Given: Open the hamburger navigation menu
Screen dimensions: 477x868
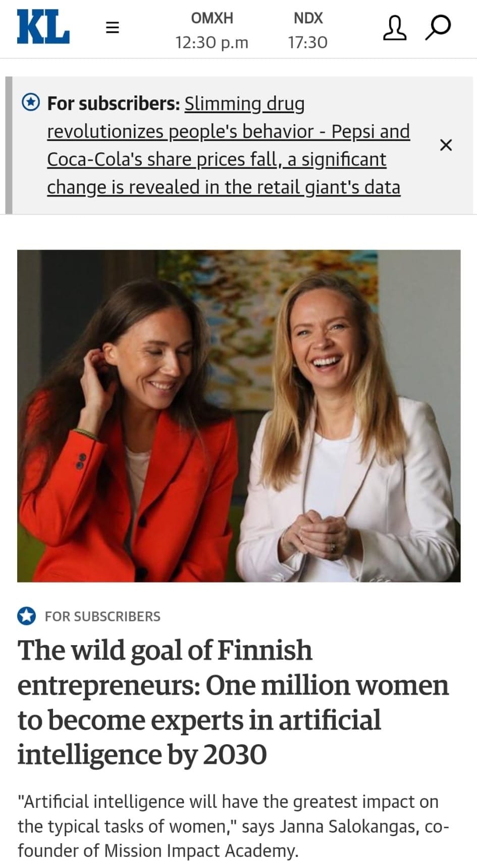Looking at the screenshot, I should [112, 27].
